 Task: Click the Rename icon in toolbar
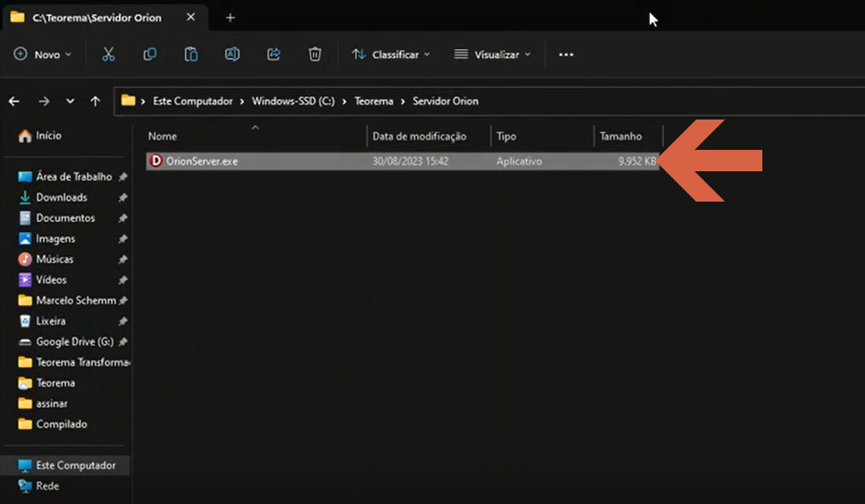(232, 54)
